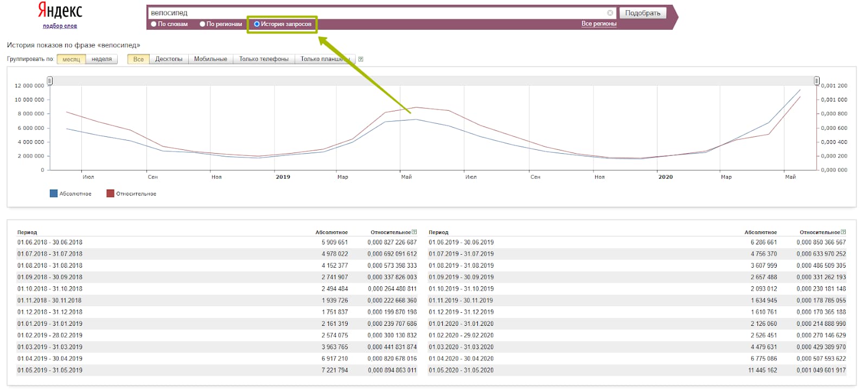Switch to the Только телефоны tab
This screenshot has width=868, height=391.
click(264, 59)
